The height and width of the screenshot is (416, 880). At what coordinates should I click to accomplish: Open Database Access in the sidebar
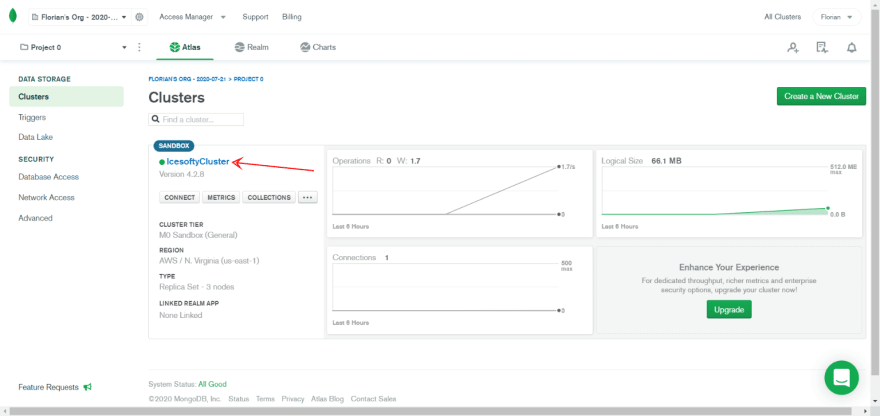click(48, 177)
